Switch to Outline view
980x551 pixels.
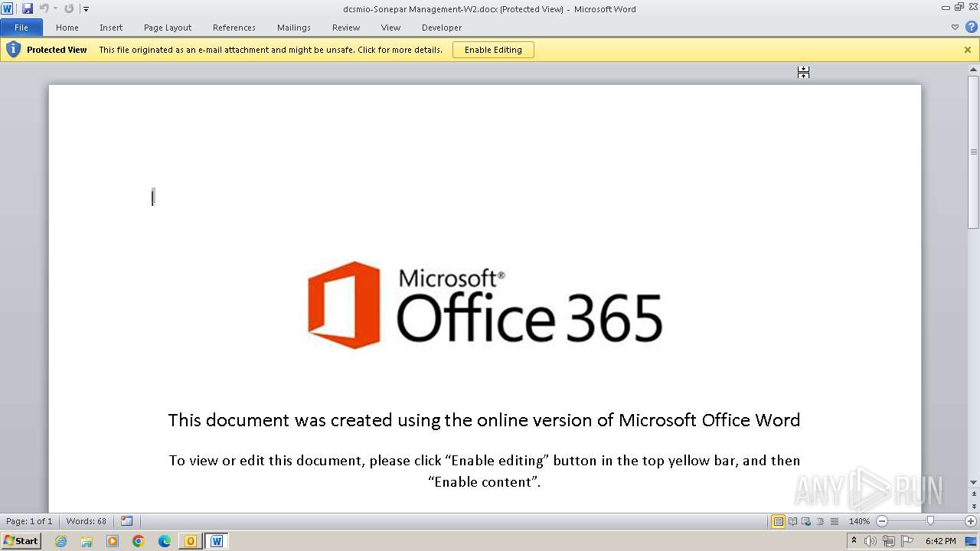pos(820,521)
